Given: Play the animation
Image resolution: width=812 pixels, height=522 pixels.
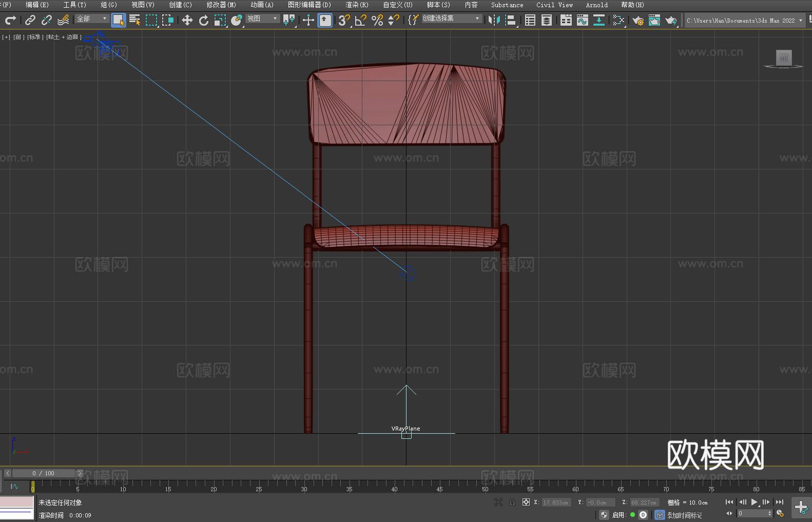Looking at the screenshot, I should click(755, 502).
